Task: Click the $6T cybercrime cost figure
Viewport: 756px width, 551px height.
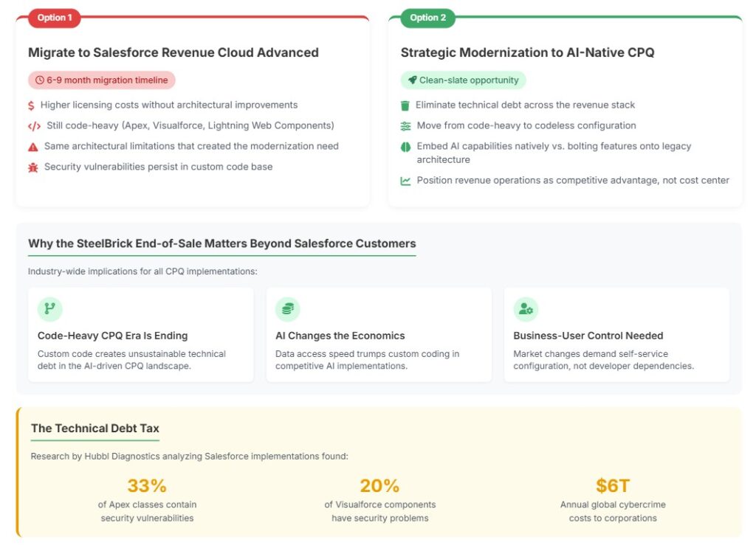Action: [x=613, y=485]
